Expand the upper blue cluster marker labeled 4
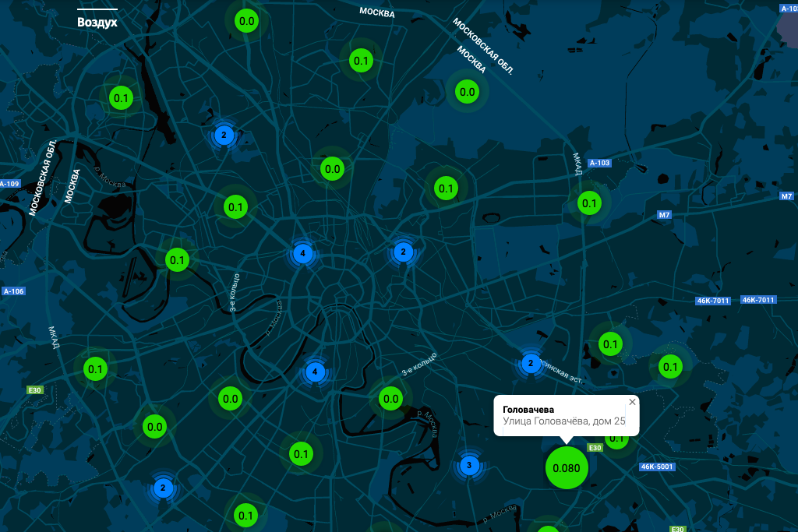This screenshot has width=798, height=532. [x=303, y=253]
